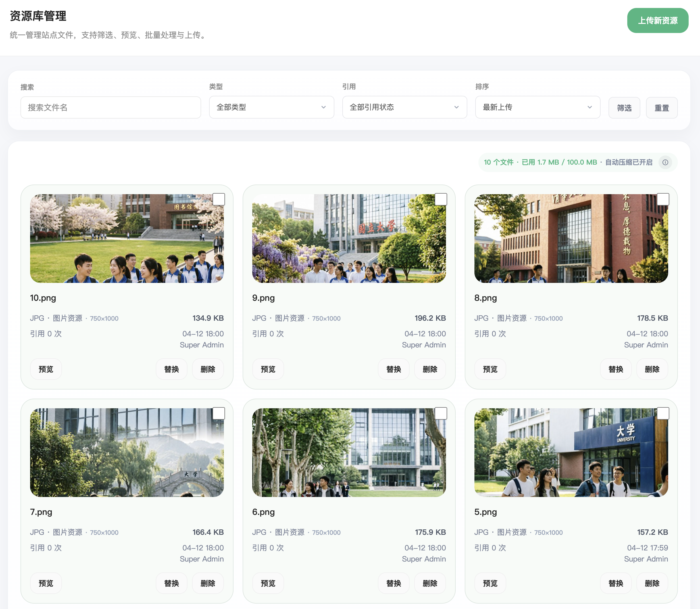Click in the 搜索文件名 search field
Screen dimensions: 700x609
point(111,108)
